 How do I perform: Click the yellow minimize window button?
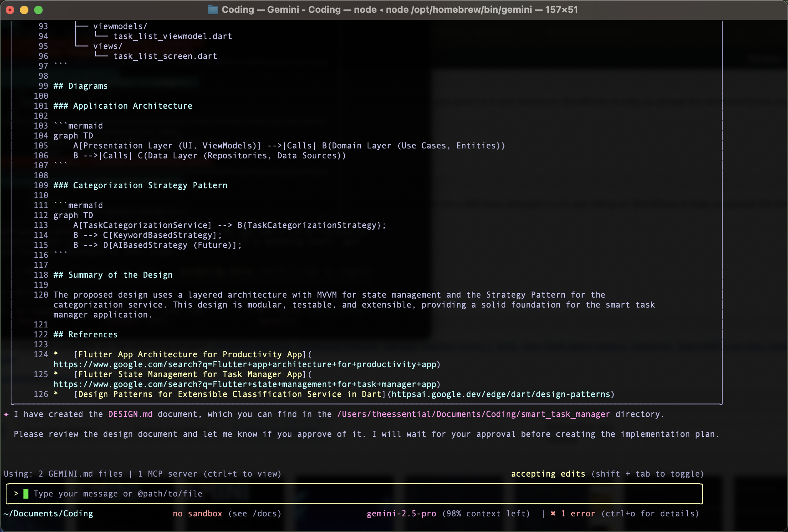coord(24,10)
